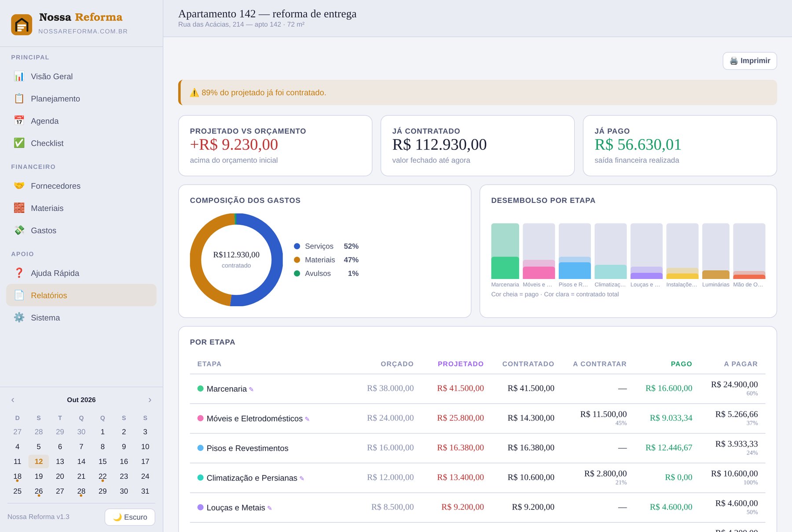Screen dimensions: 792x532
Task: Click the Gastos money icon
Action: (x=19, y=230)
